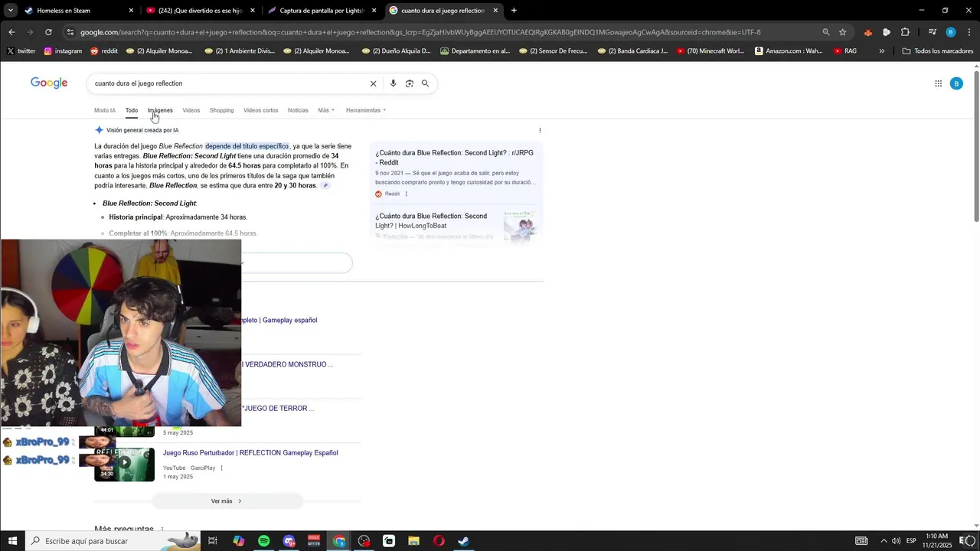Viewport: 980px width, 551px height.
Task: Open instagram bookmark
Action: [x=63, y=51]
